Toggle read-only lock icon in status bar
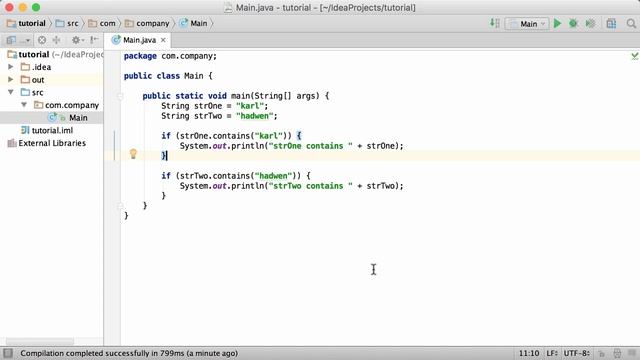 [602, 354]
